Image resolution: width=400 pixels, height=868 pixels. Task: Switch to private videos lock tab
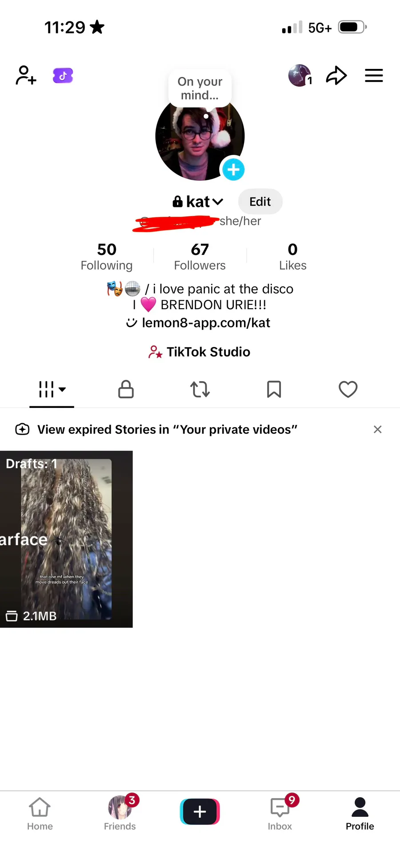tap(126, 389)
